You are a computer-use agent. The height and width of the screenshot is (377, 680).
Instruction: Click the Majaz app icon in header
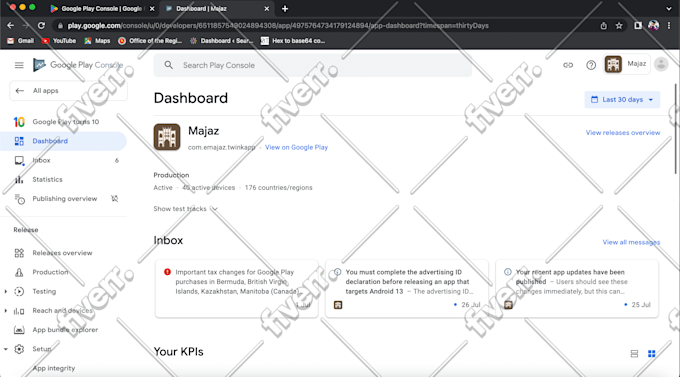click(613, 64)
